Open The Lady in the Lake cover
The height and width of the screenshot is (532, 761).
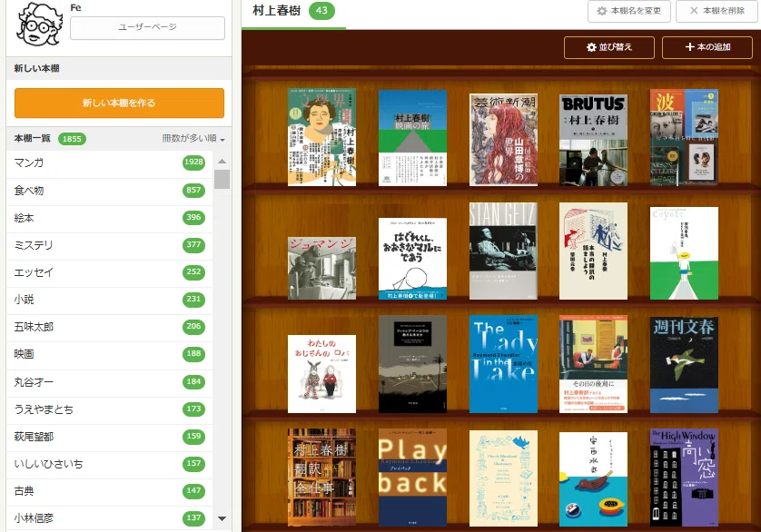pyautogui.click(x=503, y=364)
